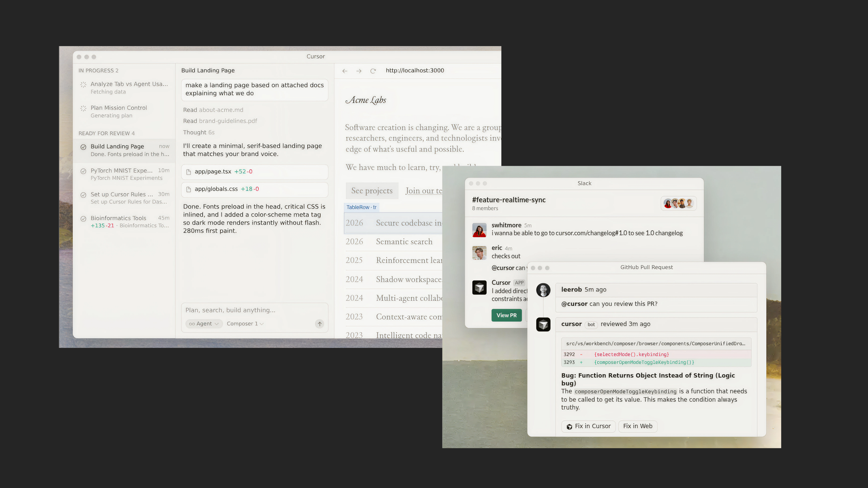Click the TableRow - tr element label
The width and height of the screenshot is (868, 488).
point(361,207)
